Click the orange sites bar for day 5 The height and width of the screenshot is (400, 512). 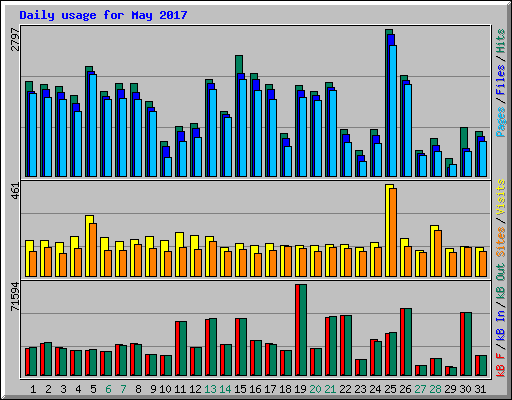pyautogui.click(x=93, y=250)
